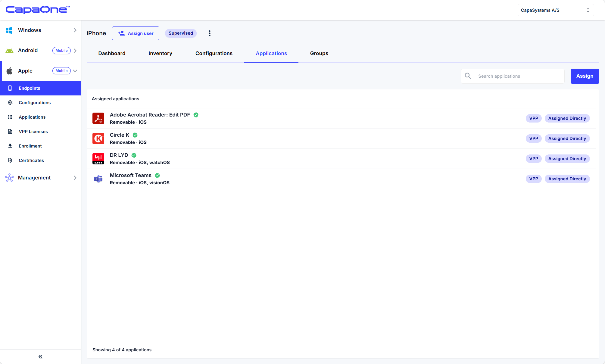Viewport: 605px width, 364px height.
Task: Select the Circle K application name
Action: (119, 135)
